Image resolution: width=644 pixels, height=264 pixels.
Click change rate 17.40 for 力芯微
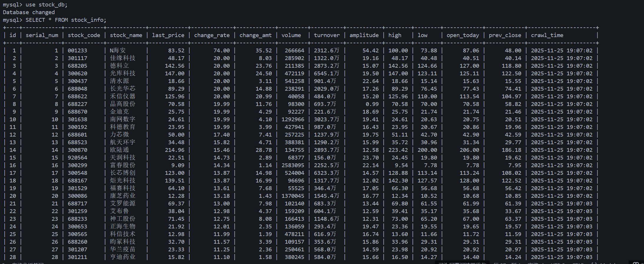[x=221, y=135]
